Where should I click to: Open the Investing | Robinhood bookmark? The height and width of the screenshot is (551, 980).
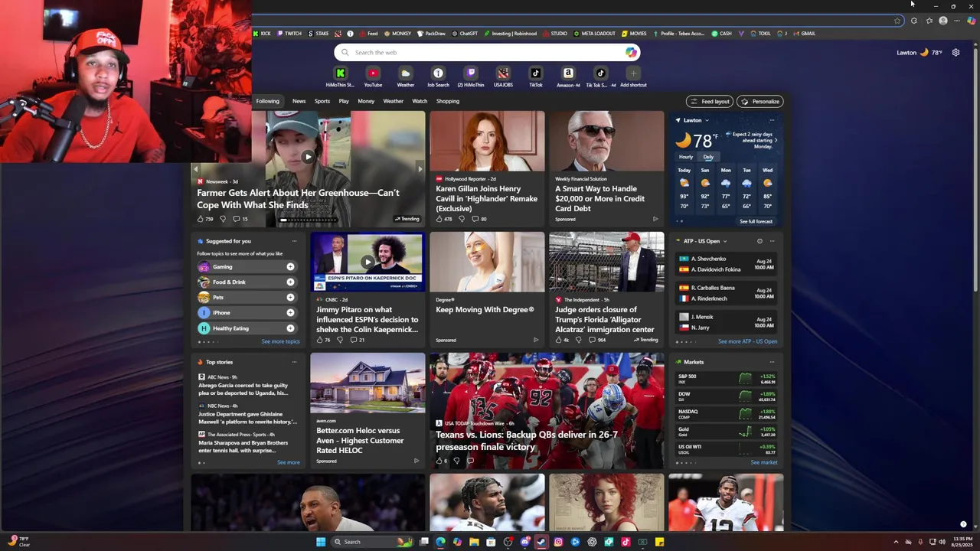510,34
